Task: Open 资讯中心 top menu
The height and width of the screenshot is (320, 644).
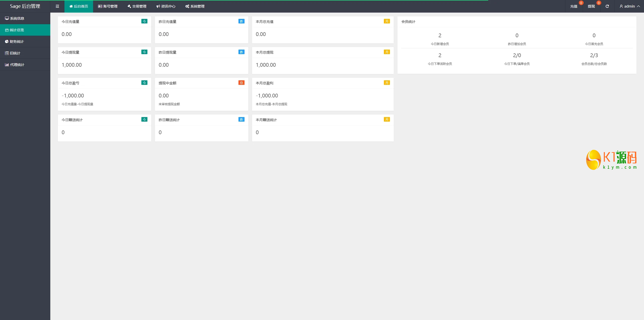Action: click(x=166, y=6)
